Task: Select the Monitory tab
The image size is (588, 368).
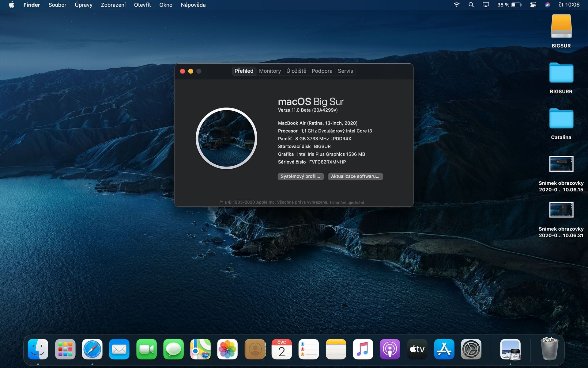Action: pyautogui.click(x=270, y=71)
